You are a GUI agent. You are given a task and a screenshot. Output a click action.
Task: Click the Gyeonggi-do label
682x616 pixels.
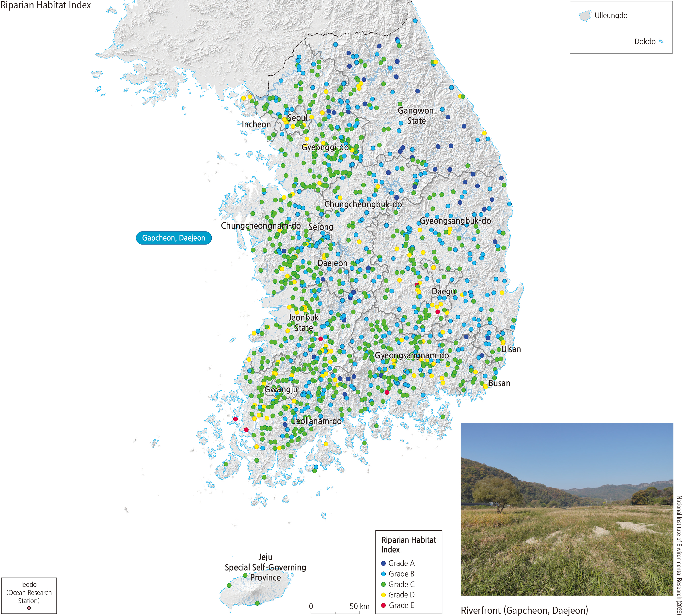point(325,147)
